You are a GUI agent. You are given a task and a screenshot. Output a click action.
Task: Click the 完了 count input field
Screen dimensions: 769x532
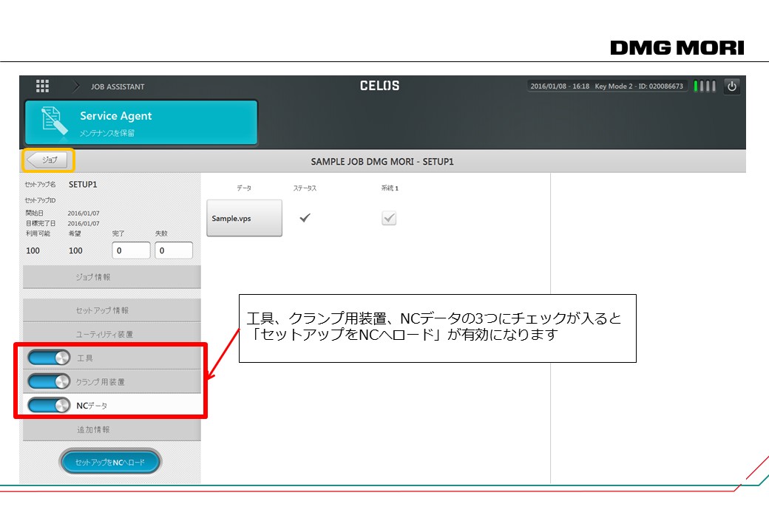(131, 250)
